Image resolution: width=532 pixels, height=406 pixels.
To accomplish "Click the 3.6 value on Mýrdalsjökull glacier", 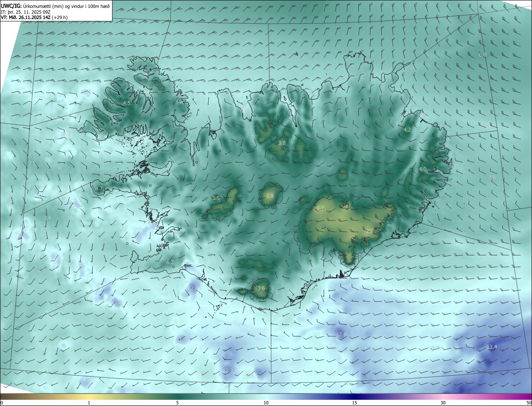I will [261, 288].
